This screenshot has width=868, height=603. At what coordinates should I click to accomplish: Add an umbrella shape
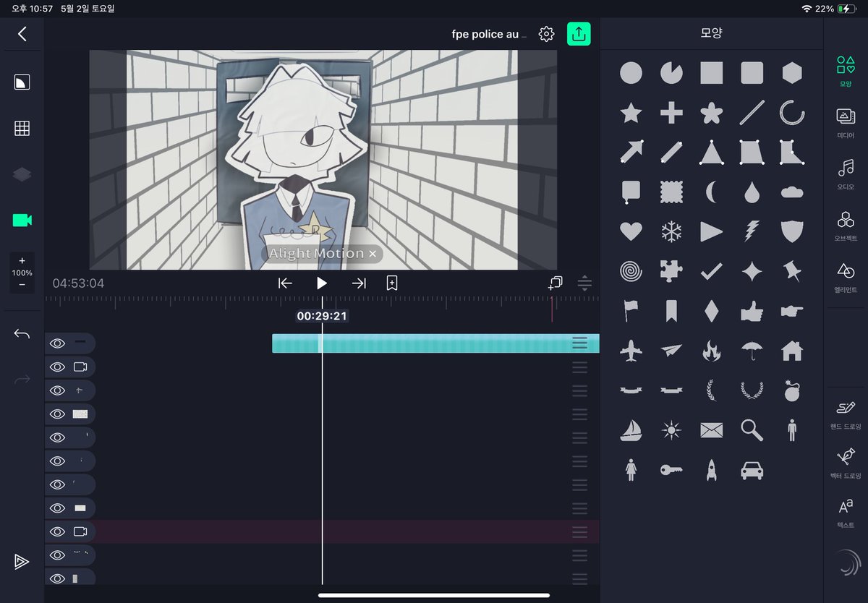(752, 351)
